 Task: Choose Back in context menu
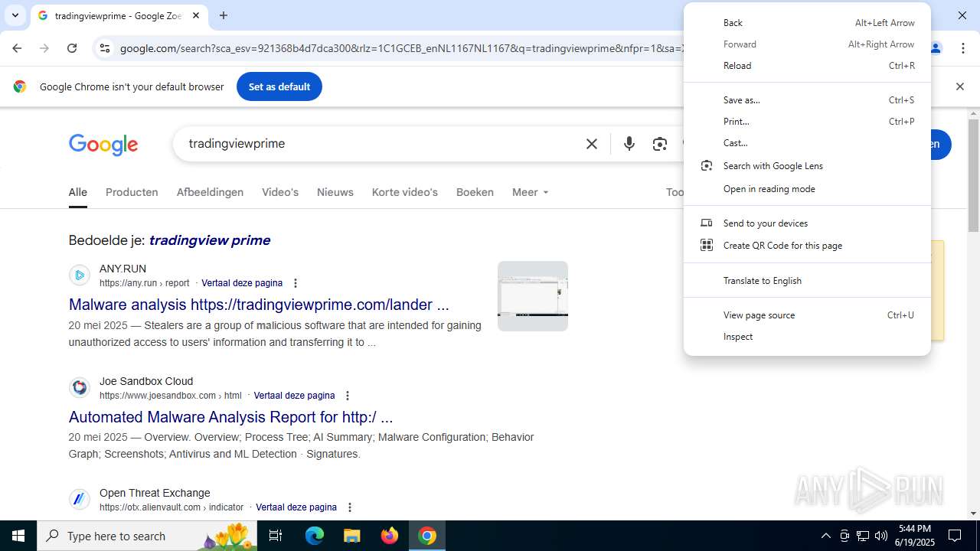click(807, 23)
